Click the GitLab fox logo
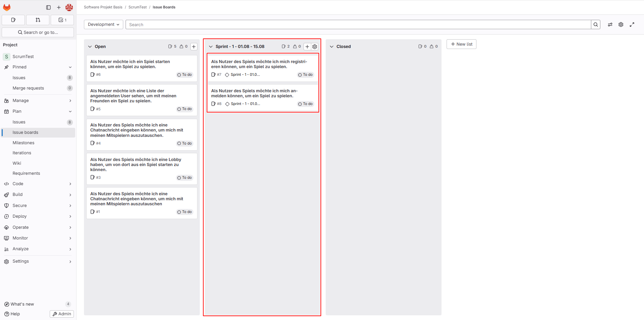 (x=7, y=7)
